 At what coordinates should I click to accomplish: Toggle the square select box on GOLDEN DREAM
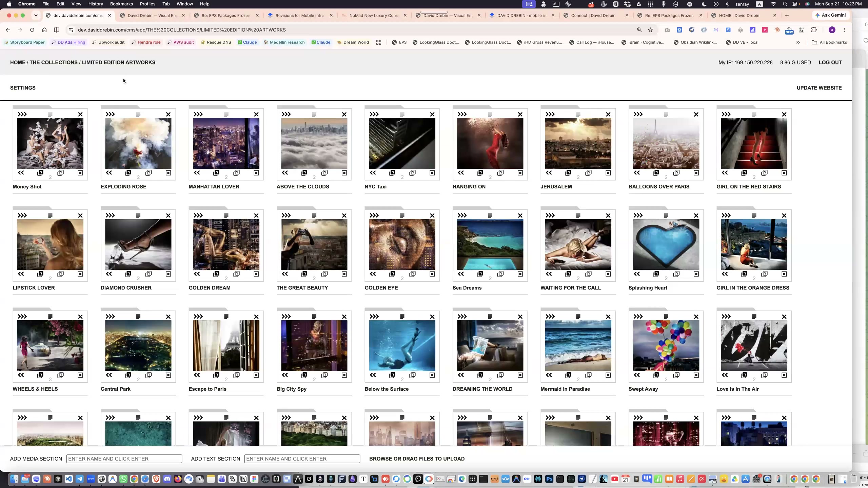[x=256, y=274]
